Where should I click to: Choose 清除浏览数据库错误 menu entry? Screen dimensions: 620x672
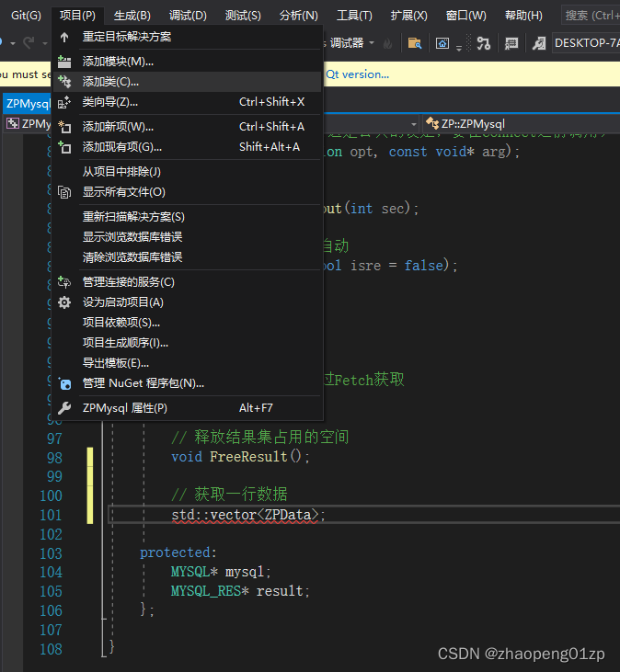188,257
